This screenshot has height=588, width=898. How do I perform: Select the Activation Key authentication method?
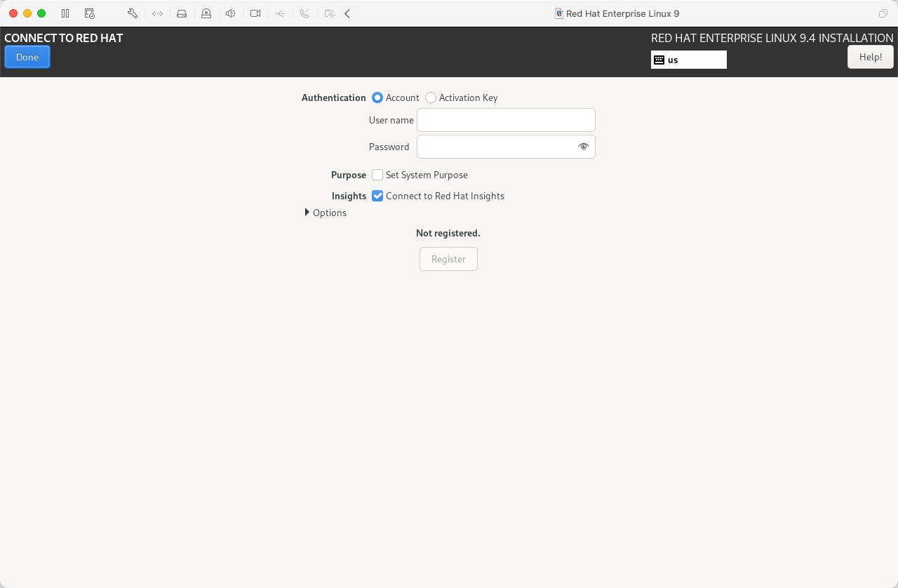pyautogui.click(x=430, y=98)
